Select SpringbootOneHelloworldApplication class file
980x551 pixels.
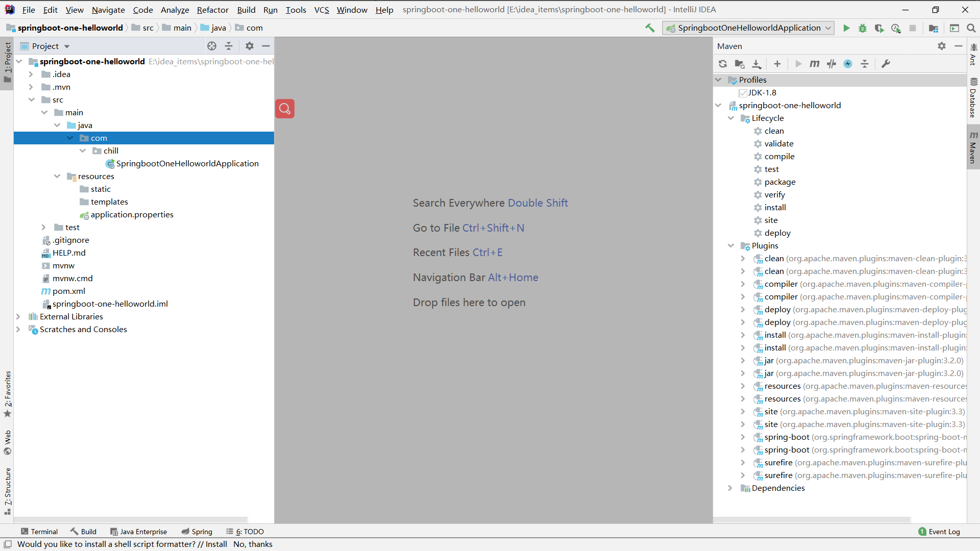pos(187,163)
